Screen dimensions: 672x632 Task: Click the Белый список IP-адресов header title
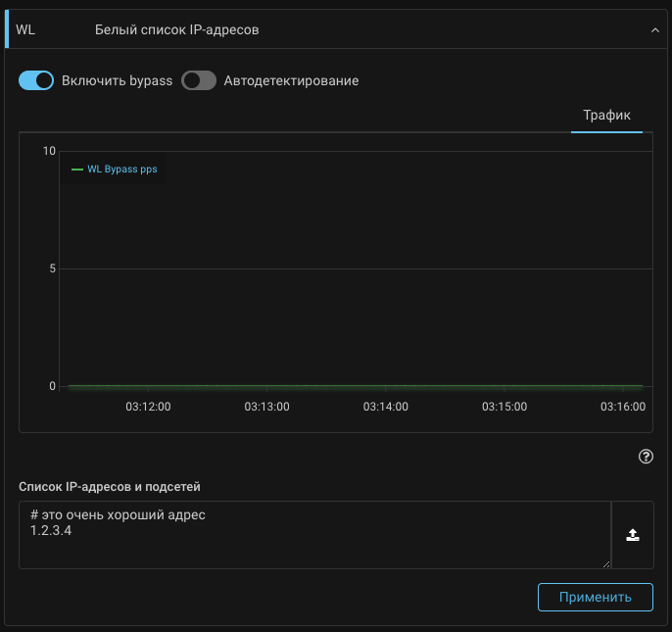(x=176, y=30)
